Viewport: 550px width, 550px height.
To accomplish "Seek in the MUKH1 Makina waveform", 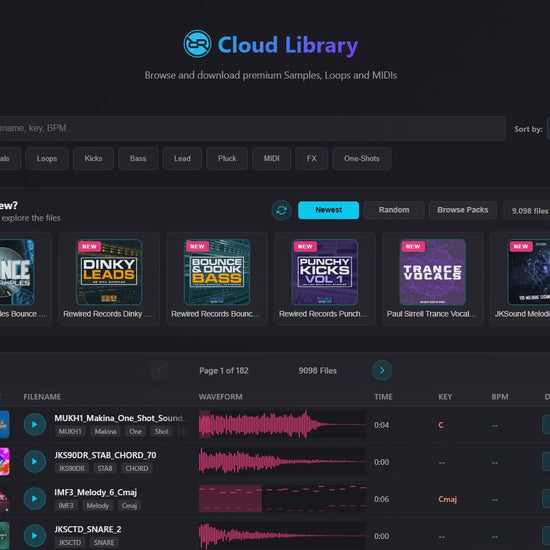I will point(282,424).
